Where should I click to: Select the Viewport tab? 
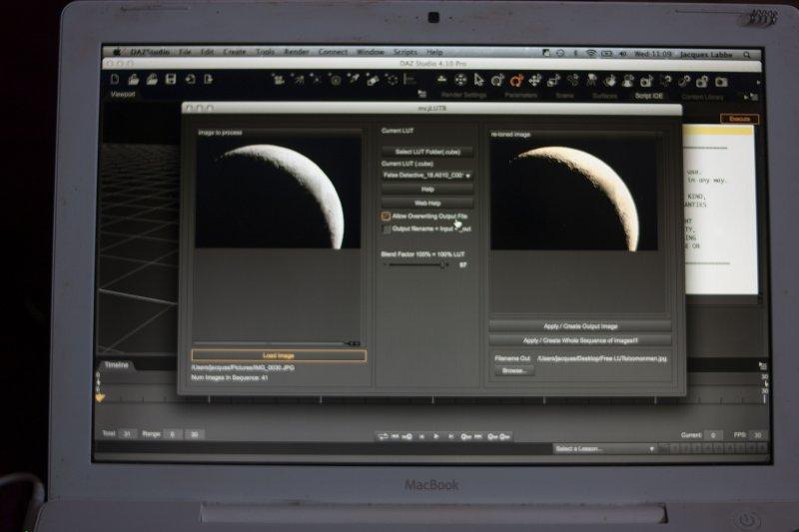[x=123, y=94]
